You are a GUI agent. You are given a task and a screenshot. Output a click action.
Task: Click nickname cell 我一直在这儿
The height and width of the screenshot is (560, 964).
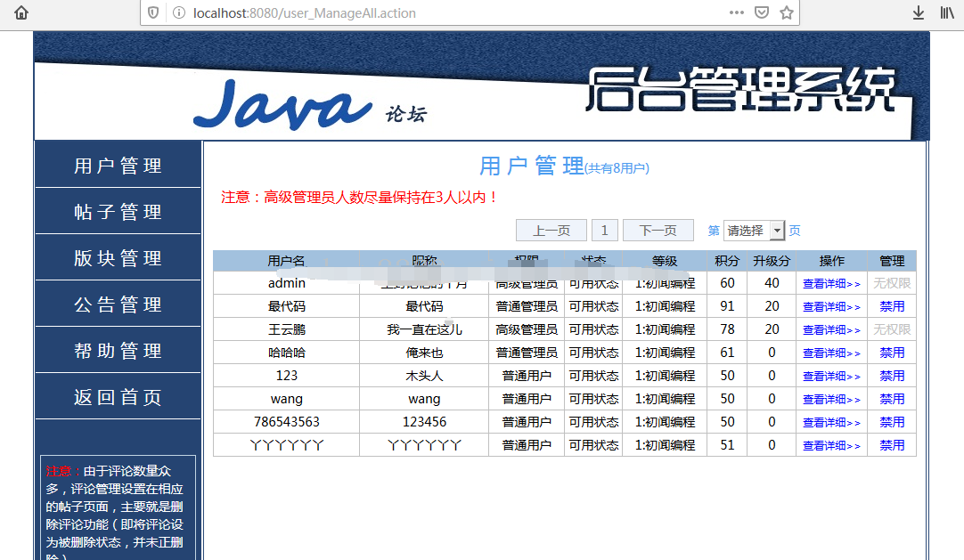click(x=424, y=329)
